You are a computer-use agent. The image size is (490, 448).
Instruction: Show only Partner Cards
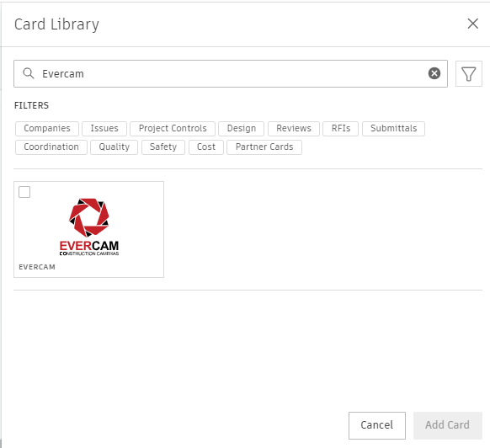[264, 147]
